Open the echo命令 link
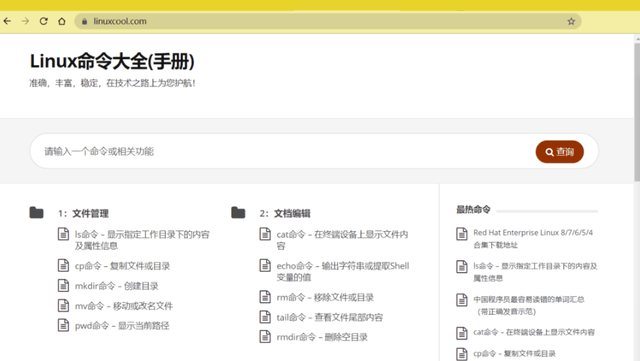The width and height of the screenshot is (640, 361). click(343, 271)
